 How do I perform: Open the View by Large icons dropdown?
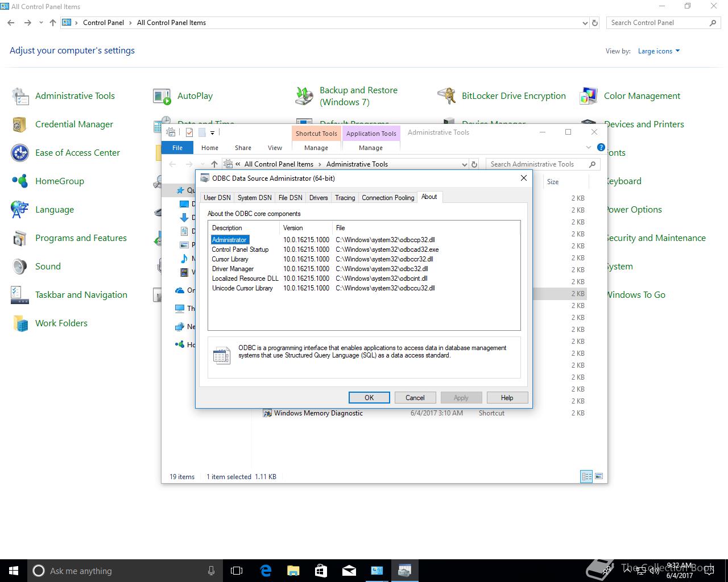659,51
